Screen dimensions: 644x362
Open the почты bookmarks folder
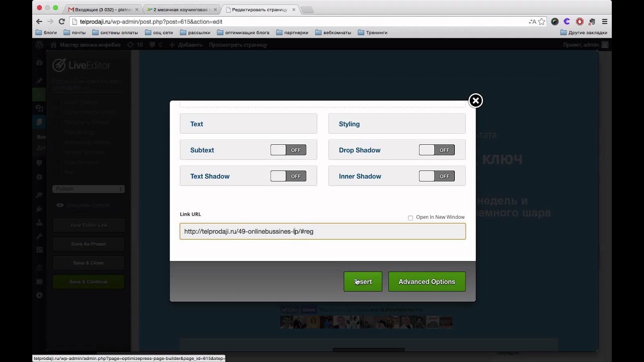pyautogui.click(x=74, y=33)
